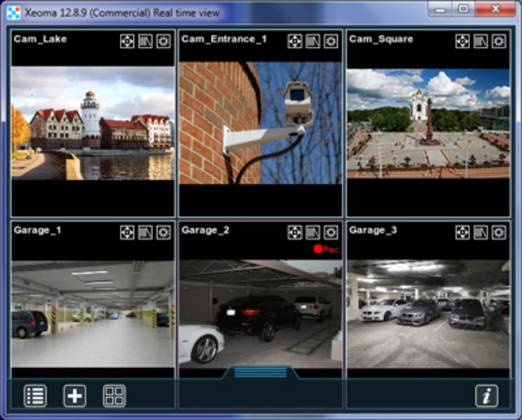
Task: Click the red Rec indicator on Garage_2
Action: click(x=326, y=248)
